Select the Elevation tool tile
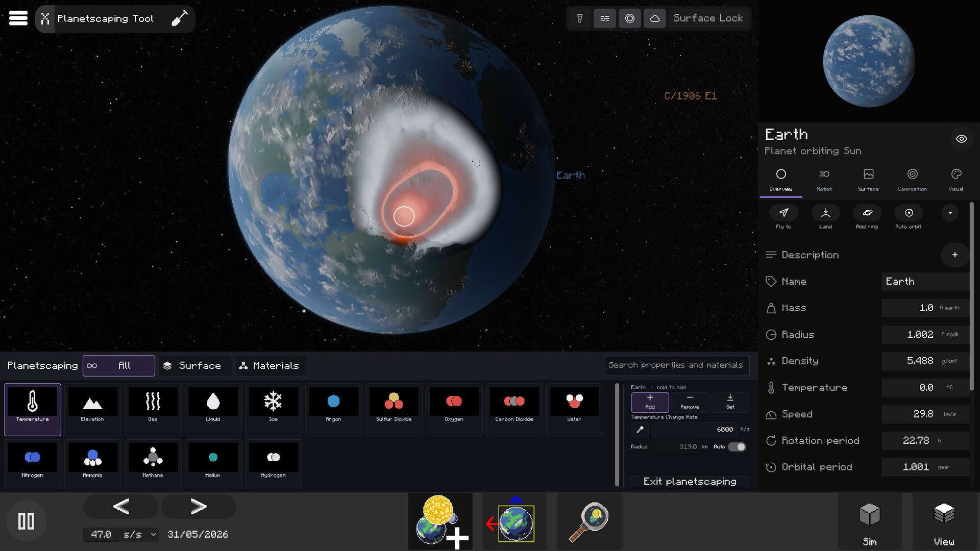The width and height of the screenshot is (980, 551). click(92, 409)
